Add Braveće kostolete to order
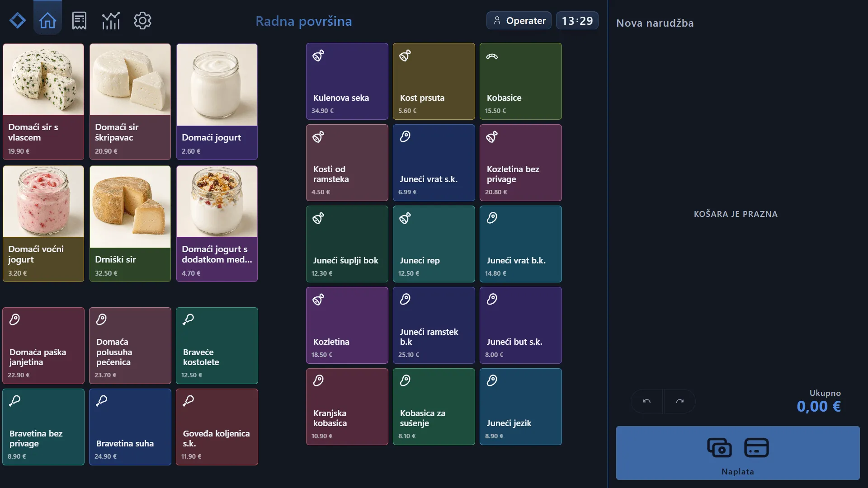Viewport: 868px width, 488px height. pyautogui.click(x=217, y=346)
